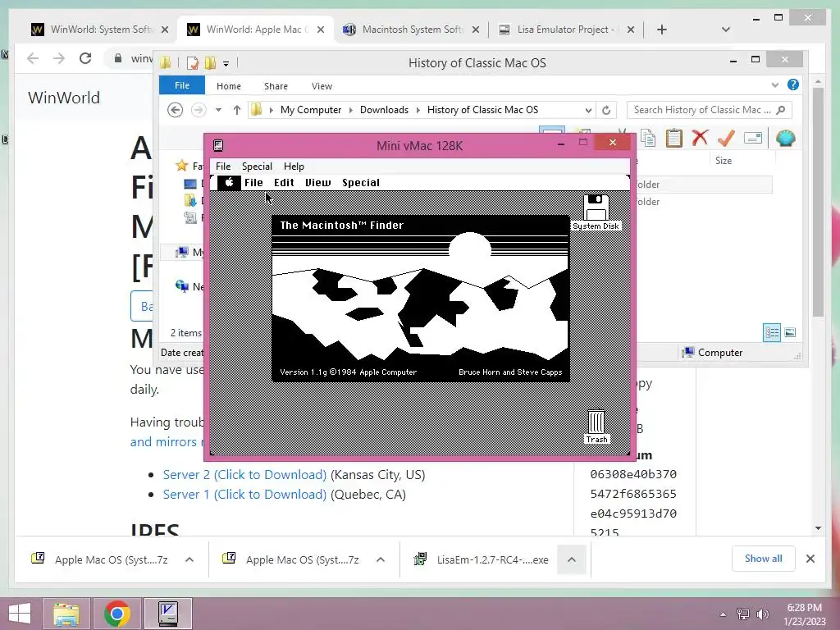
Task: Open options for LisaEm download
Action: tap(572, 559)
